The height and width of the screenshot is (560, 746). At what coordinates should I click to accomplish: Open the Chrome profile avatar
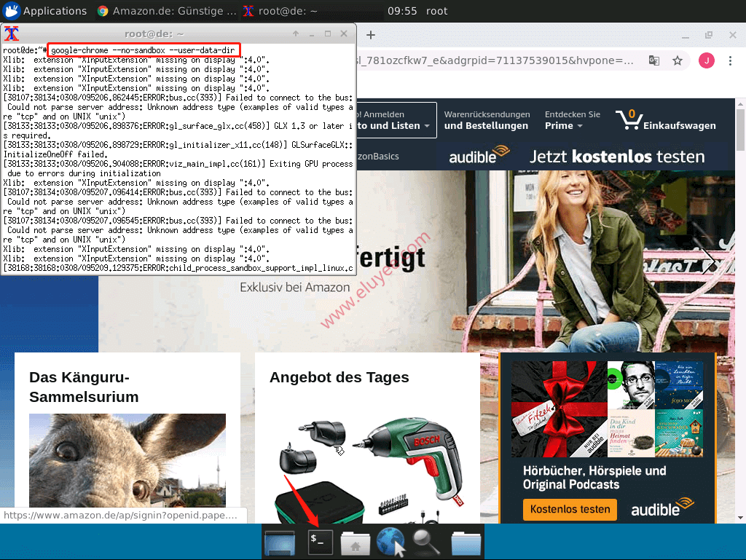point(706,61)
